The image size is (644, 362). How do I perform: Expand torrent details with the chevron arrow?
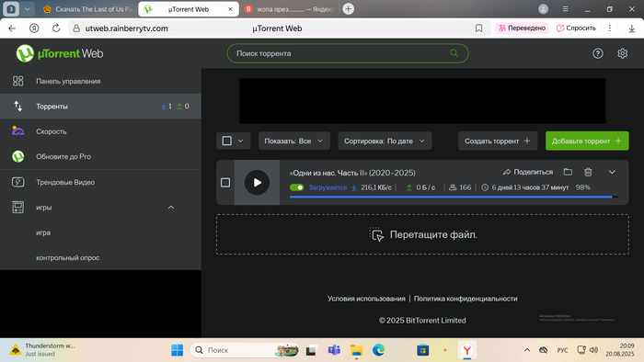click(x=612, y=172)
